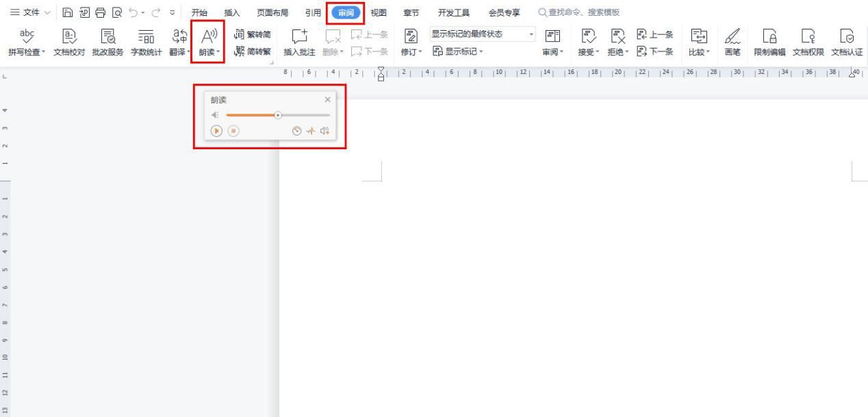Redo the last action
The height and width of the screenshot is (417, 868).
157,12
